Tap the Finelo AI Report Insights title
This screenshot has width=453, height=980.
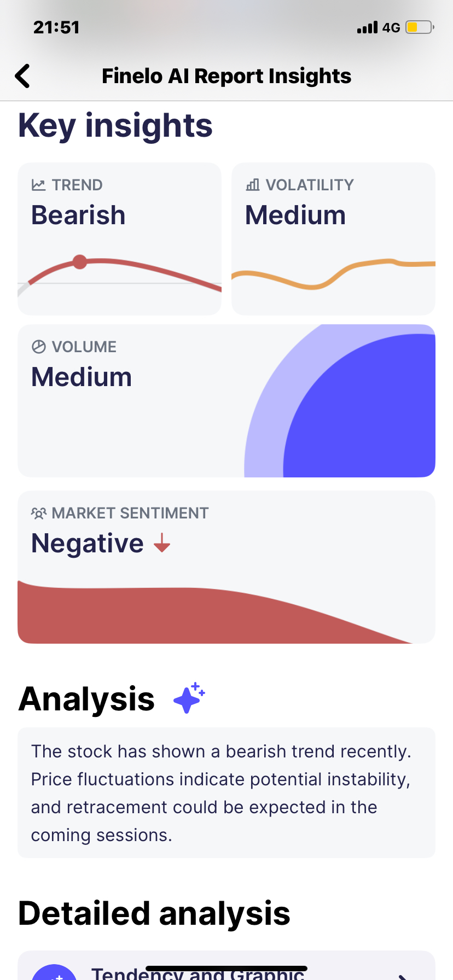point(226,76)
